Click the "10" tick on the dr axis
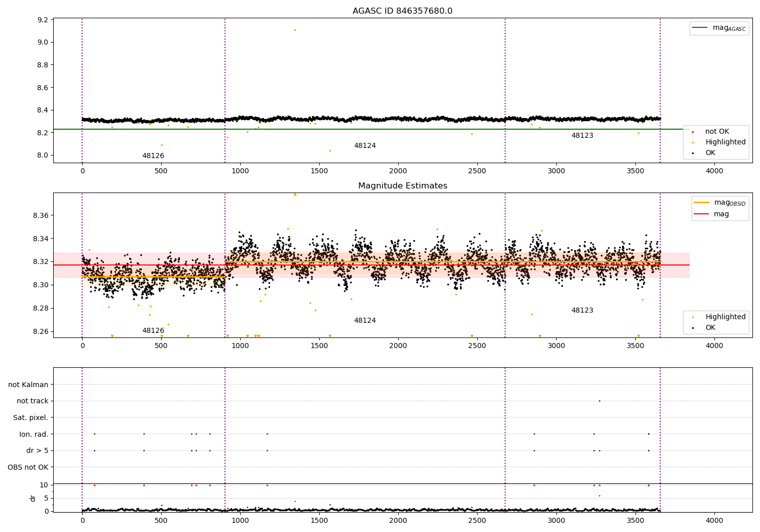 click(x=44, y=485)
